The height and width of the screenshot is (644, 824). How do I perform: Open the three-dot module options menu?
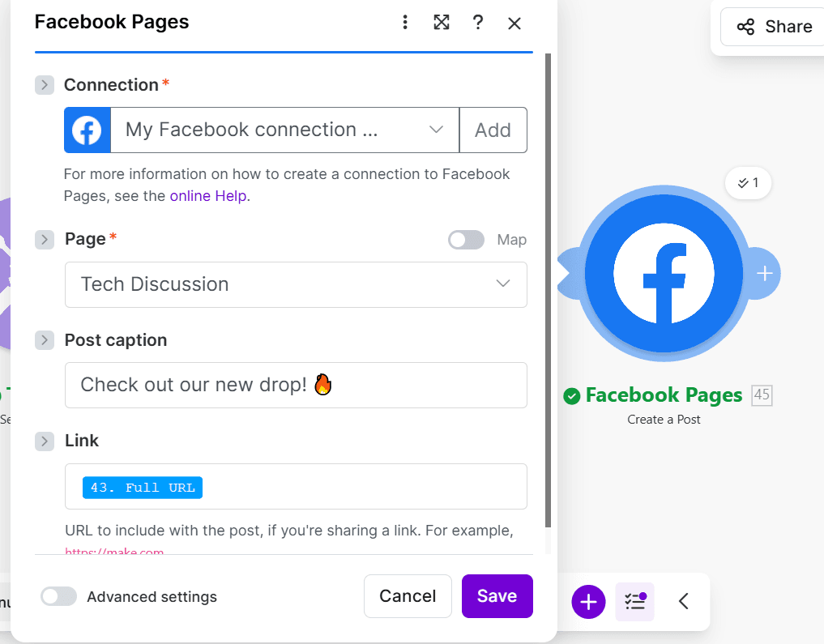pos(405,23)
